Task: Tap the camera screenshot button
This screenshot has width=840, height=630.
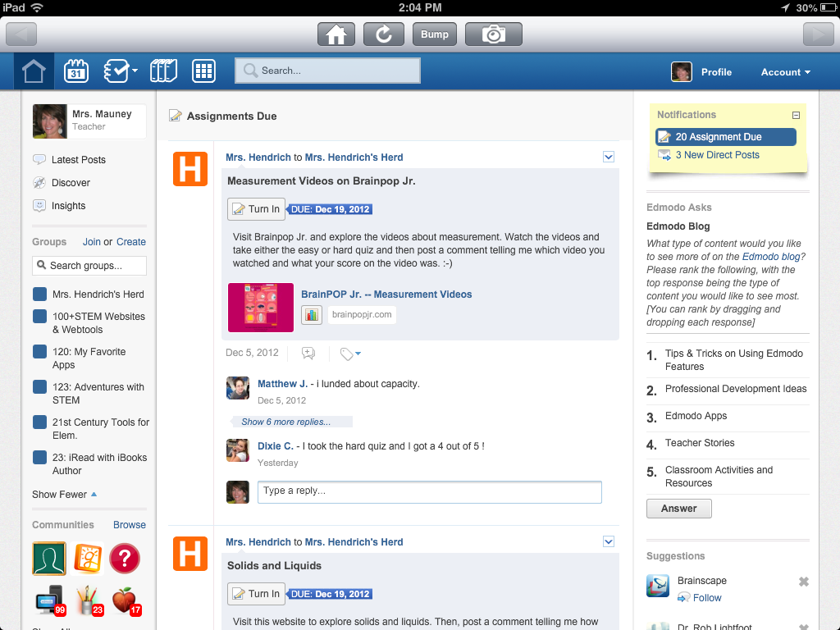Action: (x=493, y=34)
